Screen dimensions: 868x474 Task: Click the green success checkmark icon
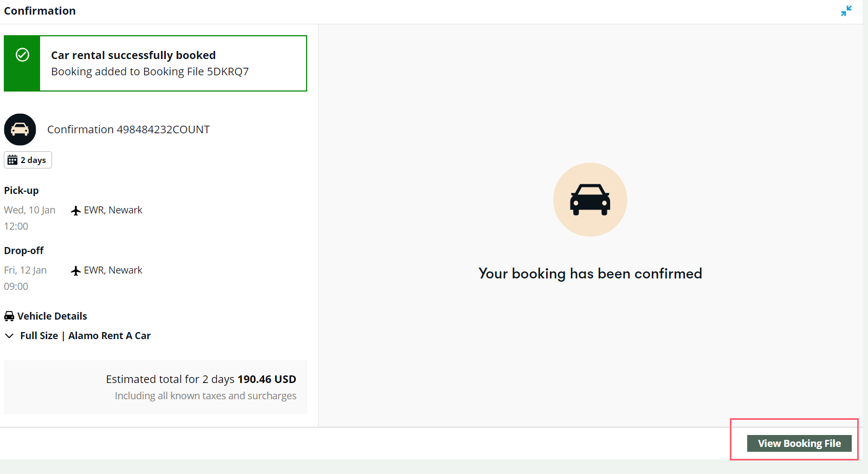[22, 55]
